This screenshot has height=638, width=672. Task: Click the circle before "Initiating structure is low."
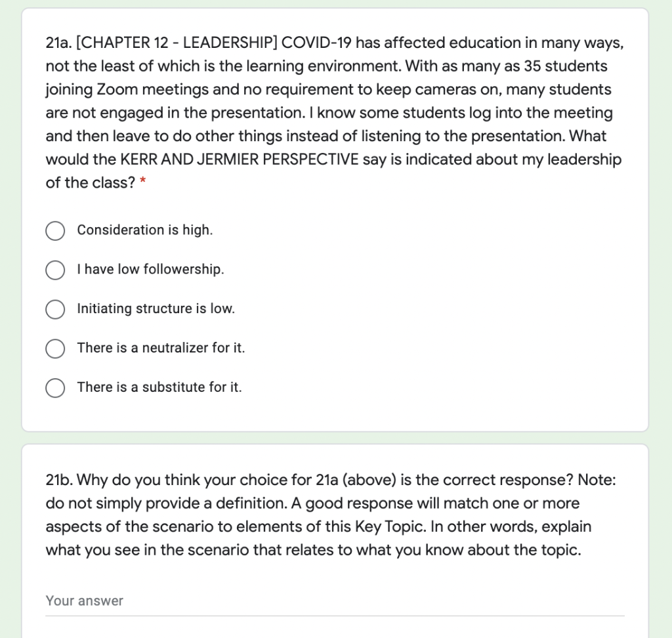click(55, 309)
